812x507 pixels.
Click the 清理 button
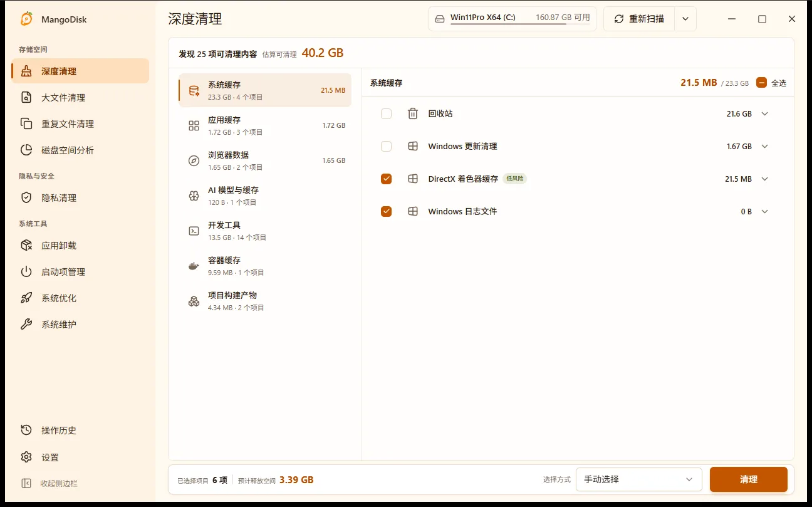click(x=749, y=479)
